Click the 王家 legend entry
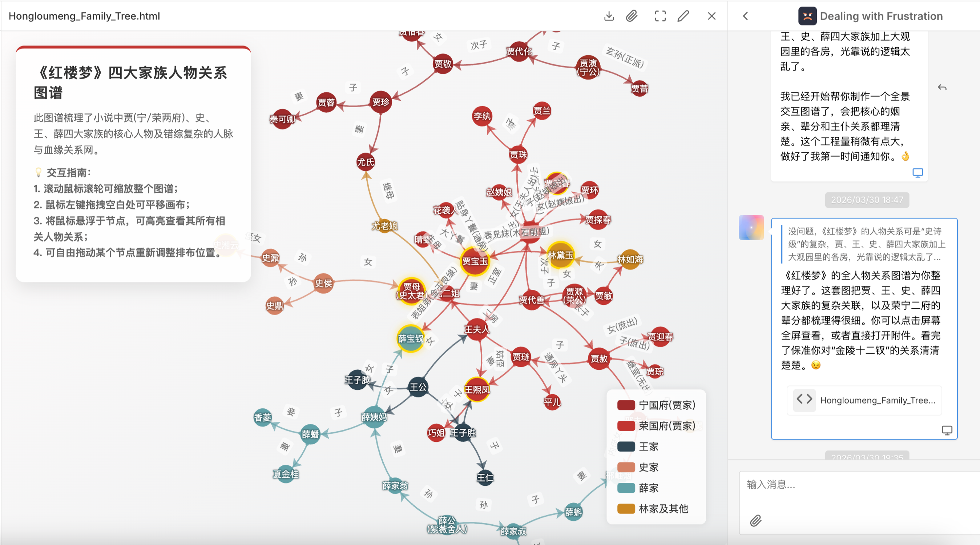Viewport: 980px width, 545px height. 648,446
